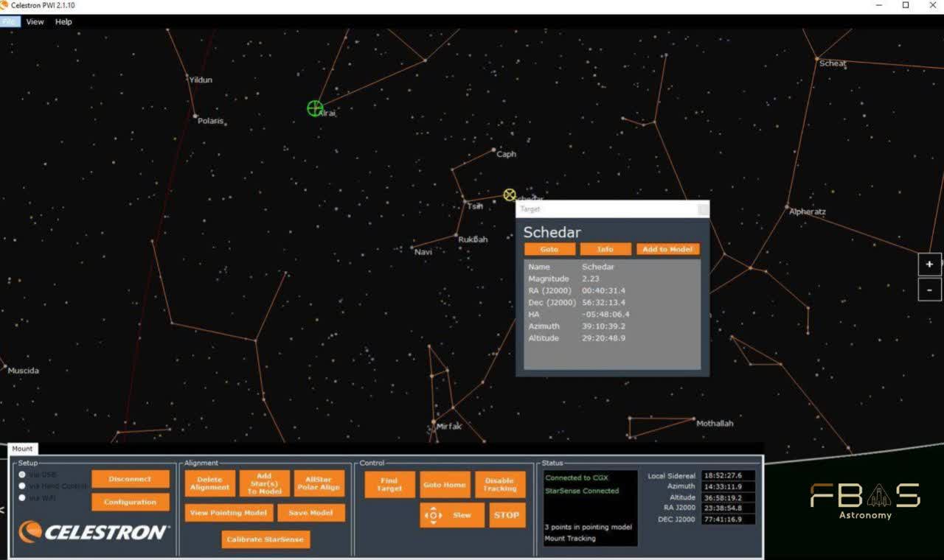The image size is (944, 560).
Task: Close the Target popup window
Action: (x=703, y=209)
